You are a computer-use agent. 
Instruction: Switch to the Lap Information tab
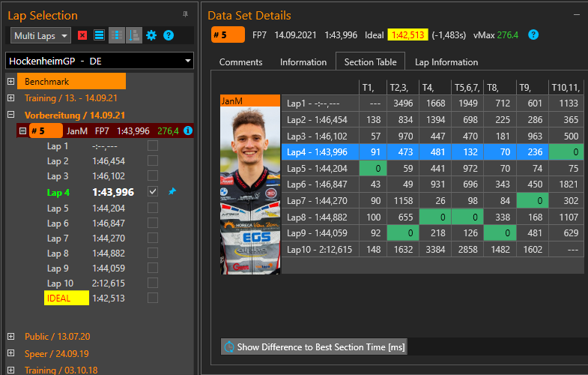tap(446, 62)
